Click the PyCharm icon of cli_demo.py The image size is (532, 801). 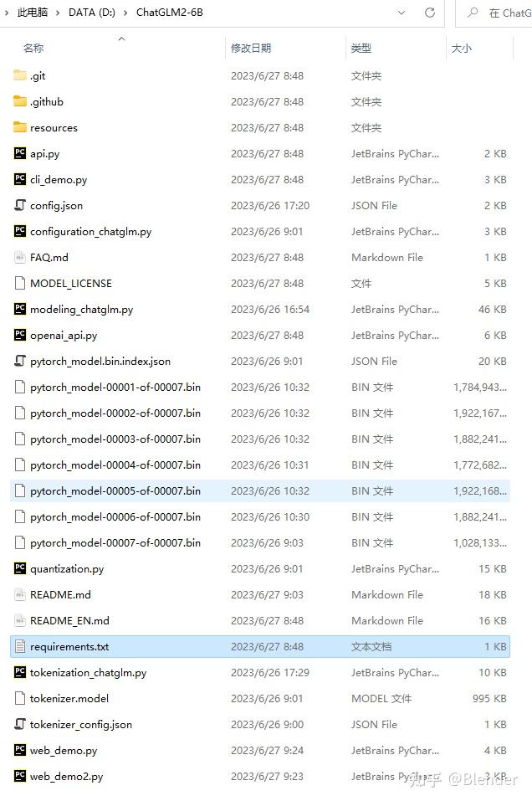(20, 179)
